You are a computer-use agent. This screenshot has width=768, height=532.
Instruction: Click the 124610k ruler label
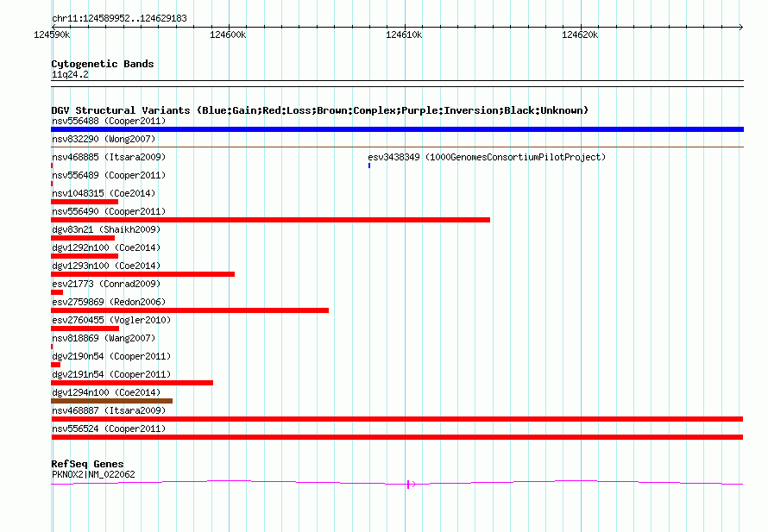point(404,34)
